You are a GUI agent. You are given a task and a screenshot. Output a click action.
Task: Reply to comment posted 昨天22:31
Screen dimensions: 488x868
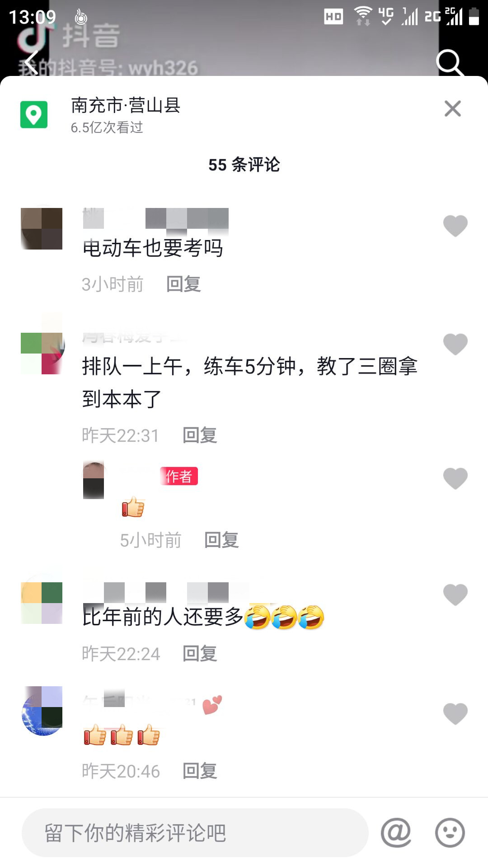[x=200, y=435]
